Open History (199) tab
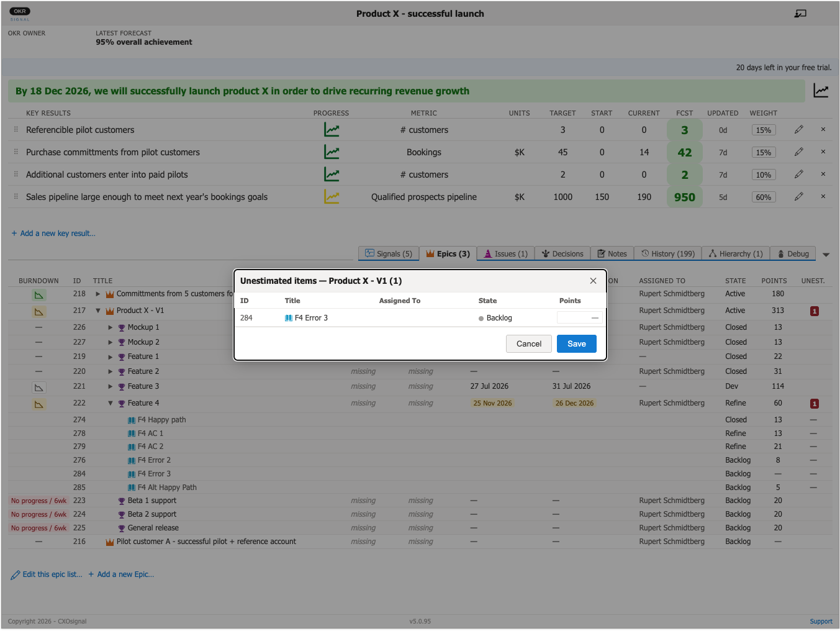840x631 pixels. tap(668, 253)
